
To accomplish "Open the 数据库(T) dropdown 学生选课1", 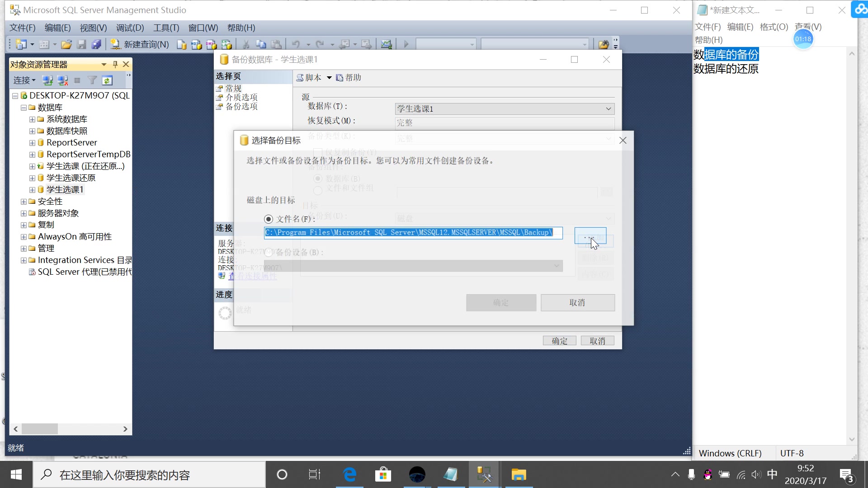I will pos(505,109).
